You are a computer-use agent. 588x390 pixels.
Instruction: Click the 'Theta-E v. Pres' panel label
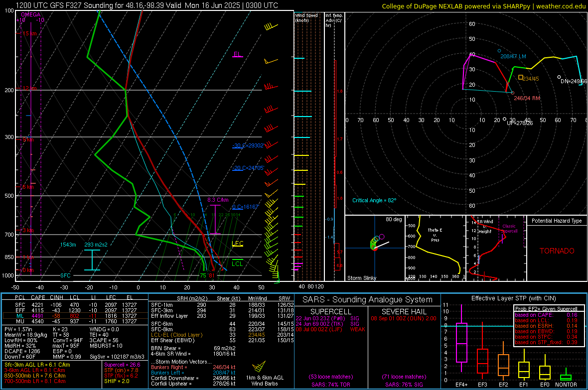coord(435,235)
